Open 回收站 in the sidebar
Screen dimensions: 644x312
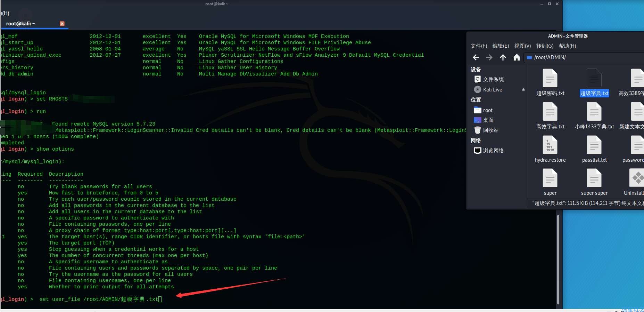click(486, 130)
